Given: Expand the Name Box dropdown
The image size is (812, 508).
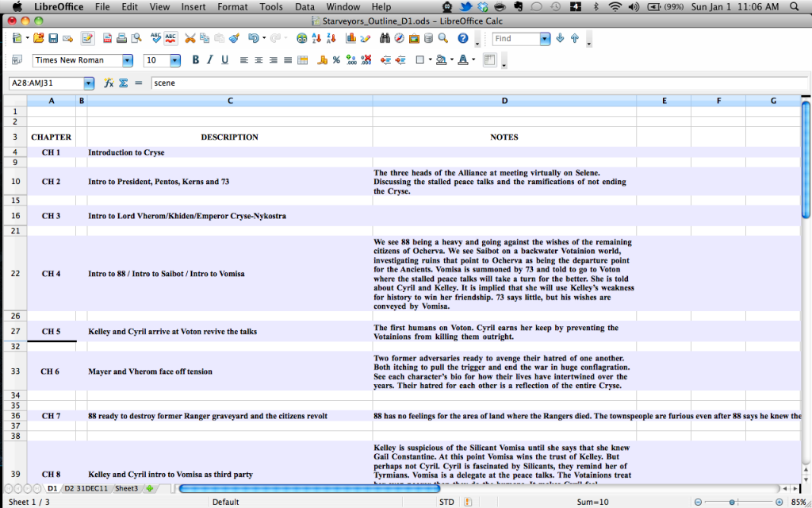Looking at the screenshot, I should coord(89,83).
